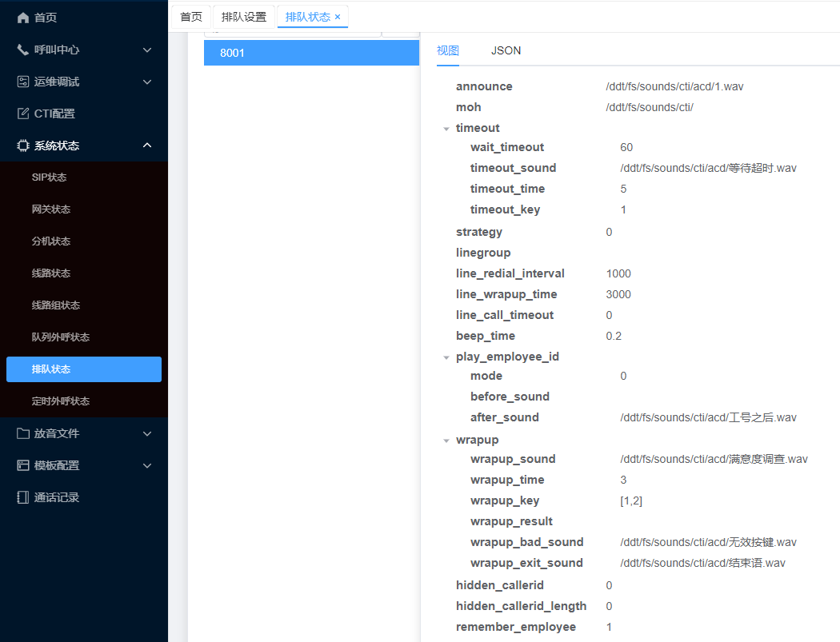Screen dimensions: 840x642
Task: Collapse the timeout tree node
Action: [446, 129]
